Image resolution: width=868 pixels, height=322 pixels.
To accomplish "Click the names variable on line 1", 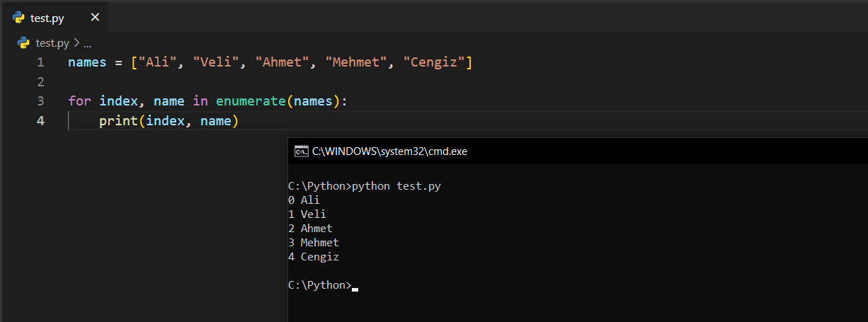I will (x=87, y=62).
